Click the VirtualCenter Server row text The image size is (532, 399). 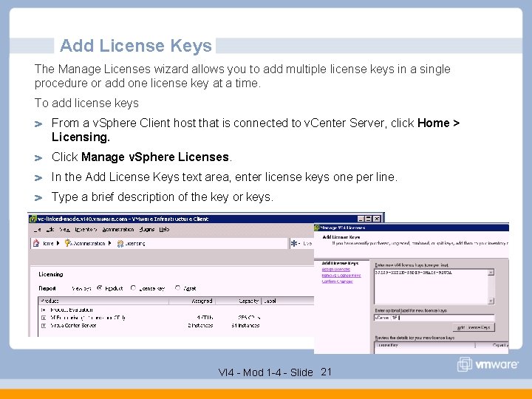(73, 326)
